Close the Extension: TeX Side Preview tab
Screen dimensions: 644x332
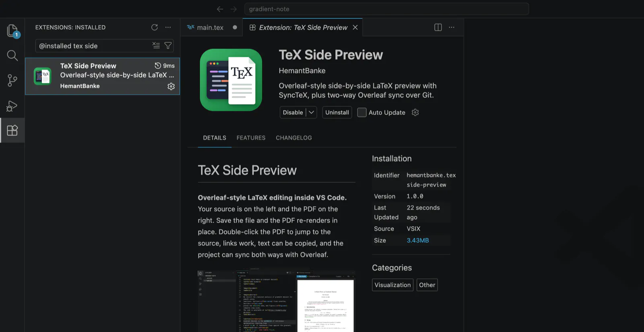coord(355,27)
